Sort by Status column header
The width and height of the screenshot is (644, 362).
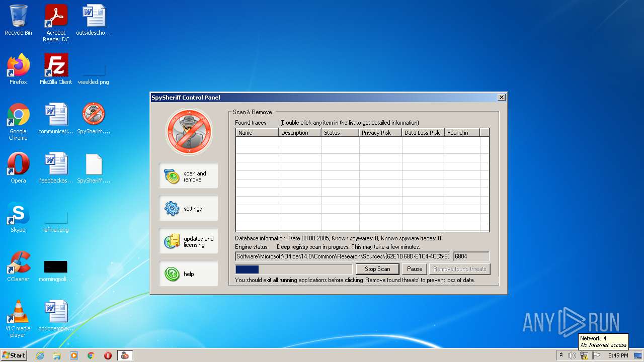pos(340,133)
